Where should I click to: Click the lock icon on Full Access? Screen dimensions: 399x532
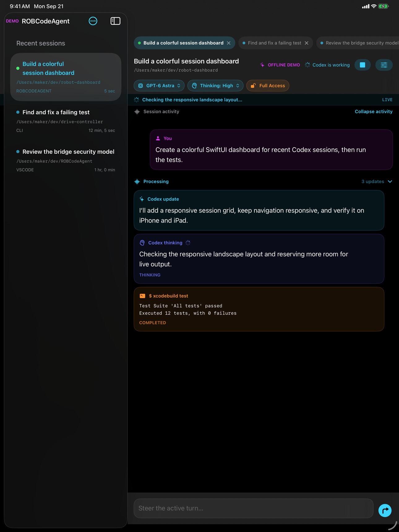[x=253, y=86]
